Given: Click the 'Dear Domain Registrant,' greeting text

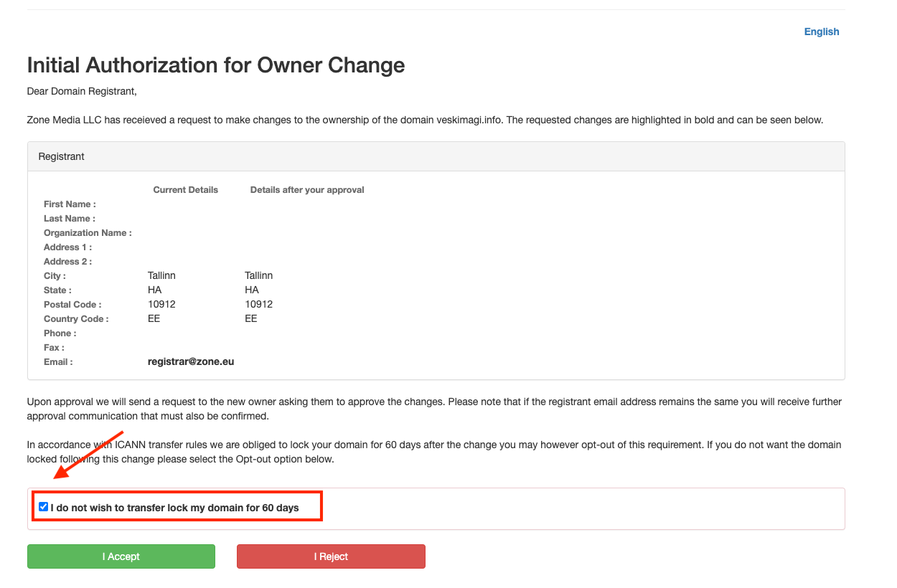Looking at the screenshot, I should [x=81, y=91].
